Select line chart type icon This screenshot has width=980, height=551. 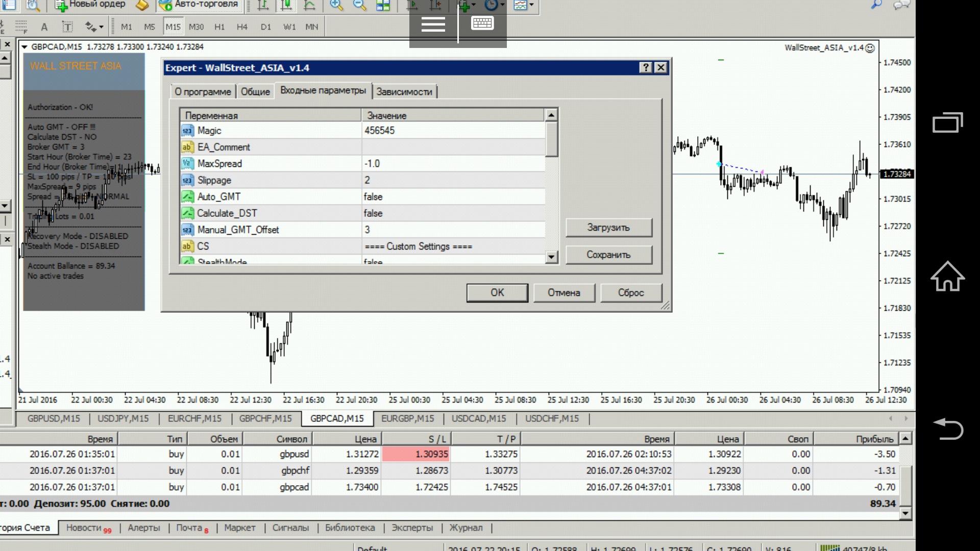click(x=309, y=5)
